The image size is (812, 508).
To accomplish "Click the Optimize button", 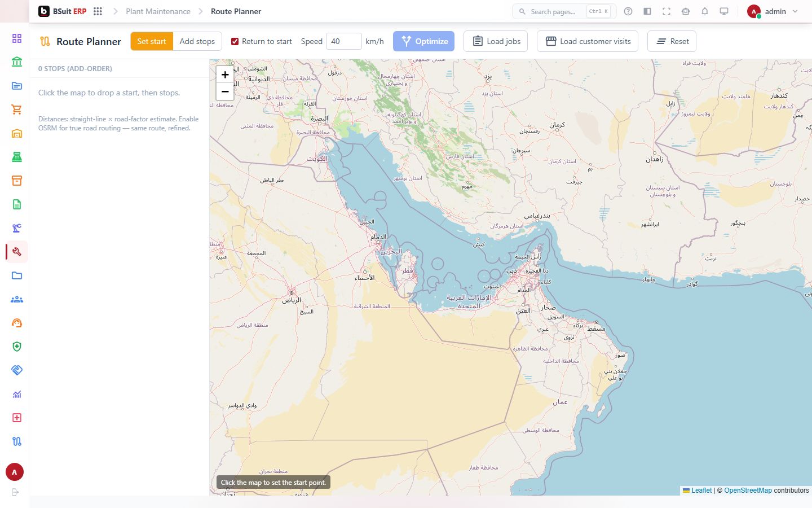I will click(424, 41).
